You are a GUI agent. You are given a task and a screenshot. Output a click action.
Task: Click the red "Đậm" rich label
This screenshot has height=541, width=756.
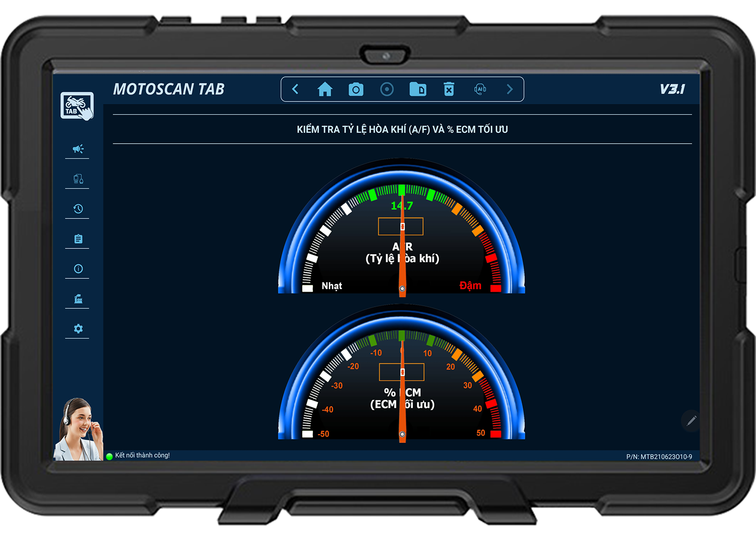tap(470, 285)
